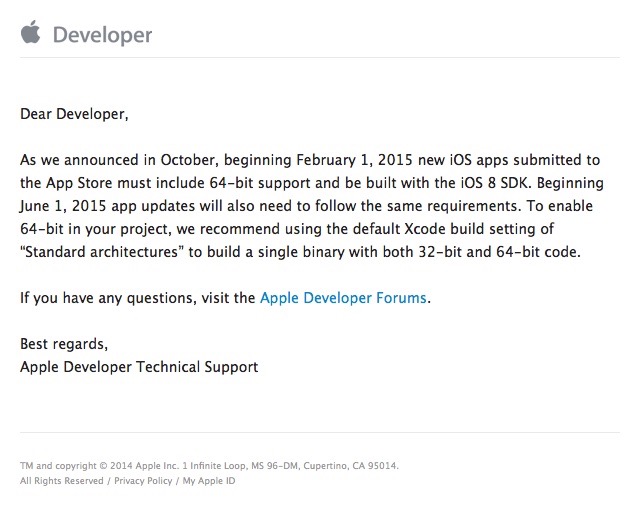Click the 'February 1, 2015' date text

click(354, 160)
